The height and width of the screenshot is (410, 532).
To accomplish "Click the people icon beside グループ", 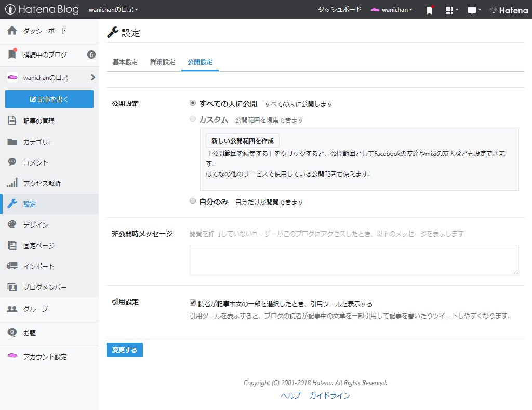I will click(x=12, y=309).
